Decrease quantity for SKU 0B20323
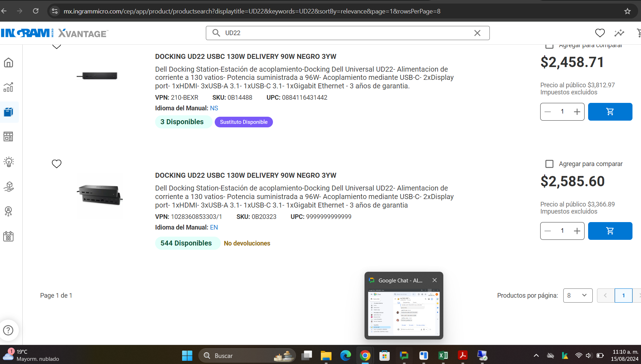 (548, 231)
